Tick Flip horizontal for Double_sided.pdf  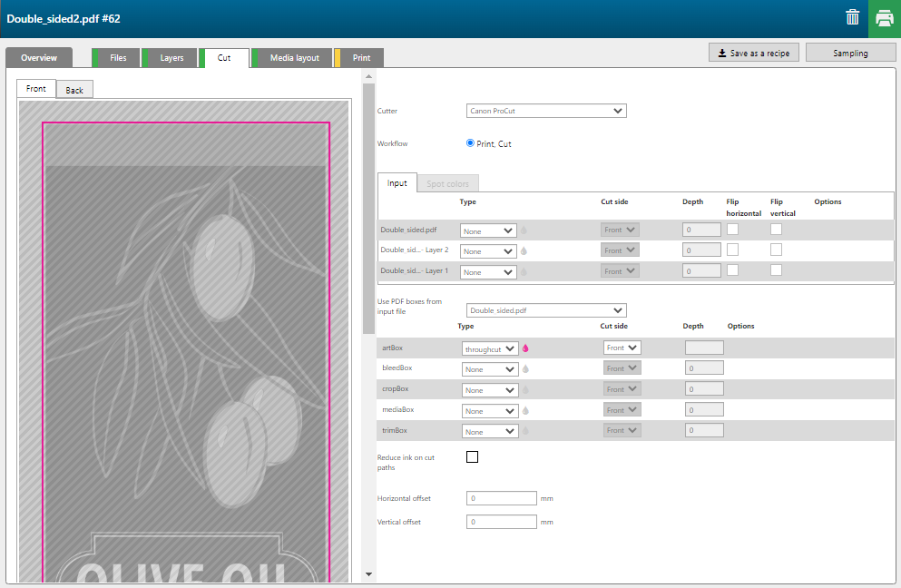pos(732,230)
